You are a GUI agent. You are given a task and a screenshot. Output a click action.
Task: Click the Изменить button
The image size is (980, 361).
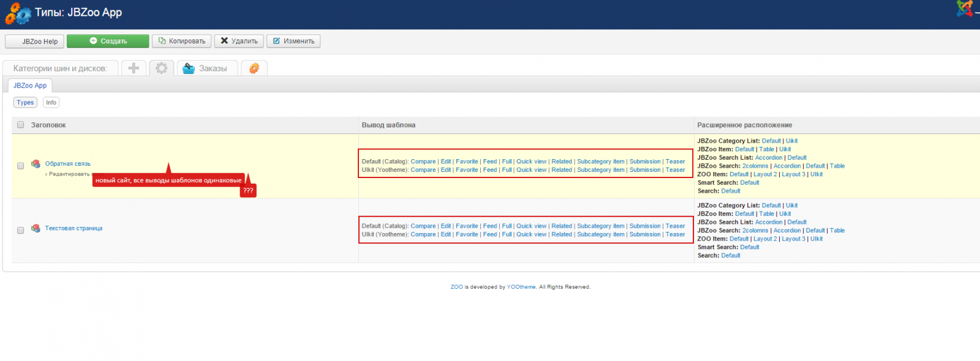click(293, 41)
